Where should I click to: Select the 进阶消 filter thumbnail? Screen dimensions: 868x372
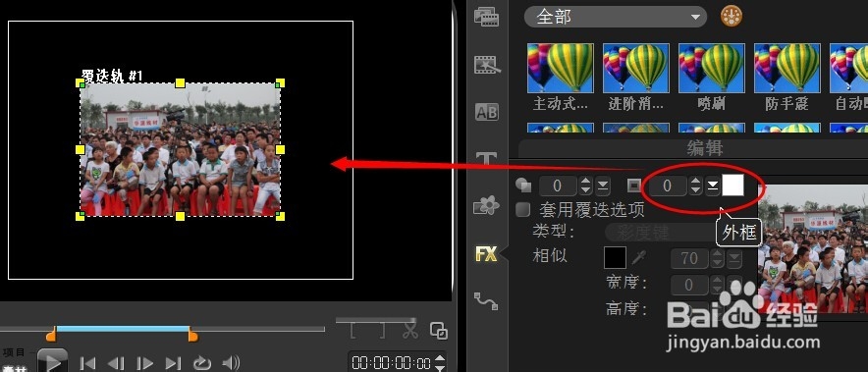[635, 68]
